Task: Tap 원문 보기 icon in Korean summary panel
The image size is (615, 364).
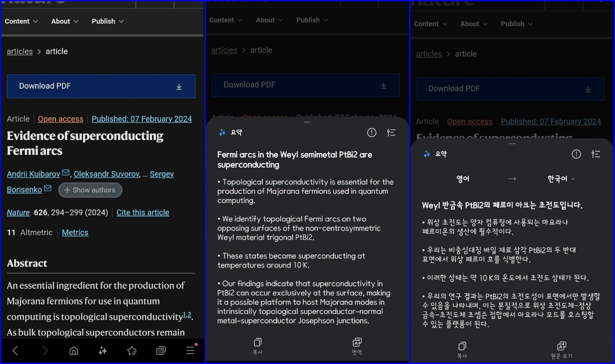Action: point(561,349)
